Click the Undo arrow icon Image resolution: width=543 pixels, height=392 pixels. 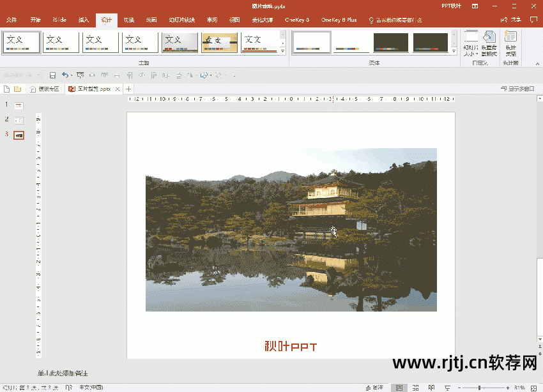[65, 75]
